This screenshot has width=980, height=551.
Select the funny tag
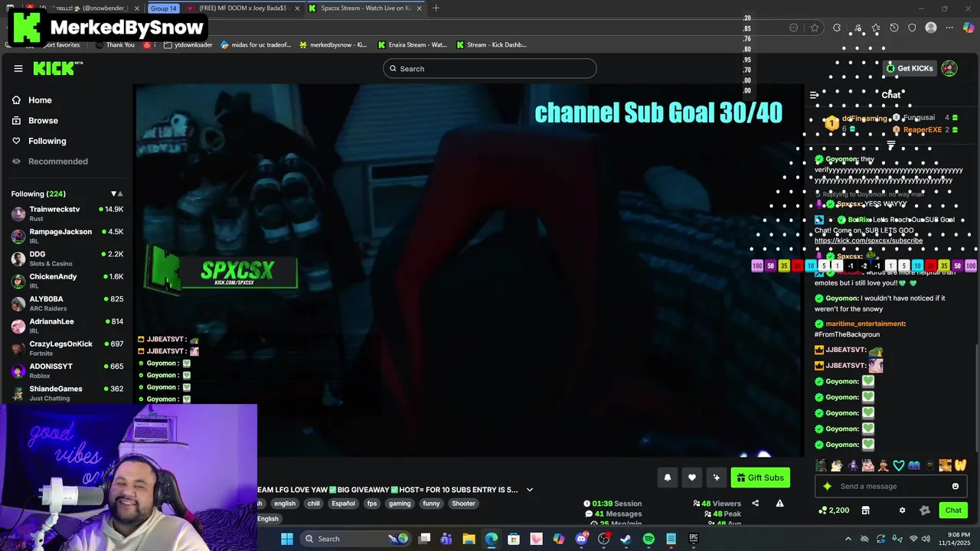point(431,504)
